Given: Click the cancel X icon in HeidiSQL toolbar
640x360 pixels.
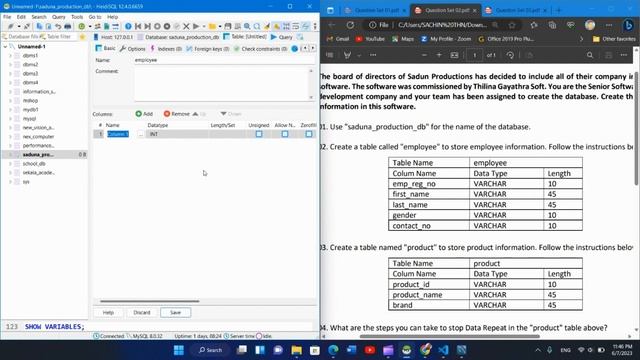Looking at the screenshot, I should (x=186, y=26).
